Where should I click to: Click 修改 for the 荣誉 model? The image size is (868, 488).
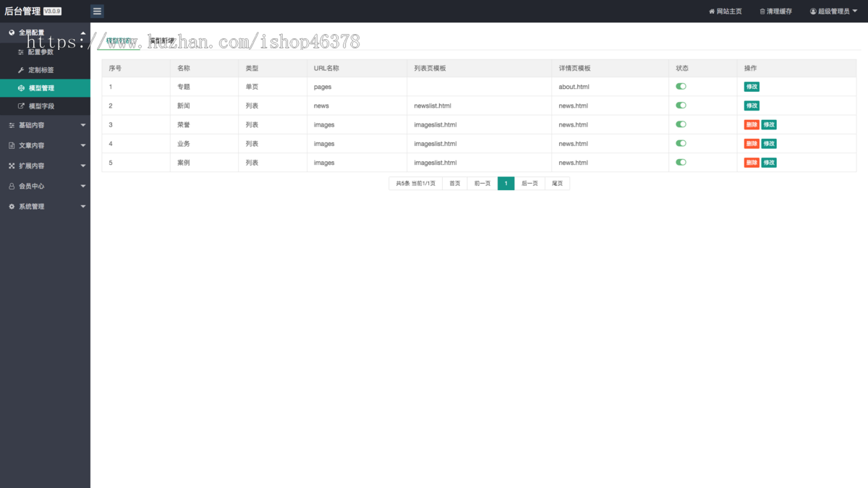click(769, 124)
